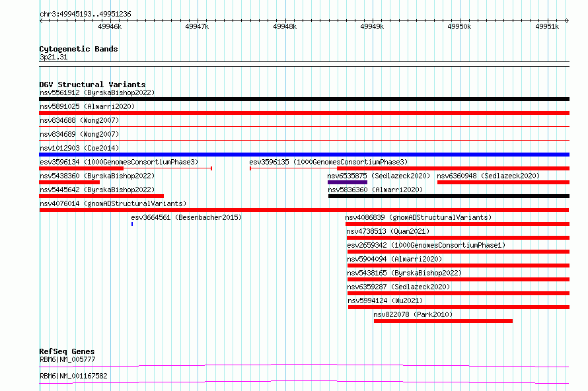This screenshot has width=588, height=391.
Task: Click the RBM6|NM_001167582 gene label
Action: point(73,376)
